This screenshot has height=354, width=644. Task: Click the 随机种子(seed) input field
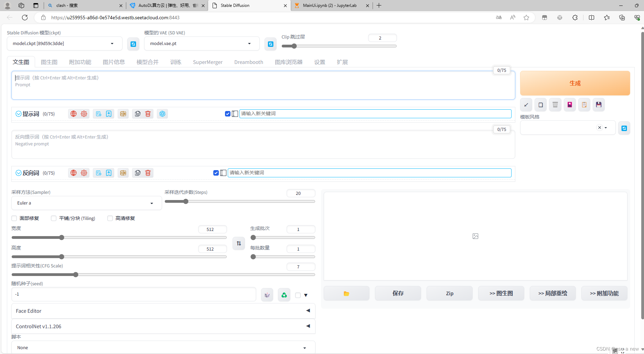(134, 294)
